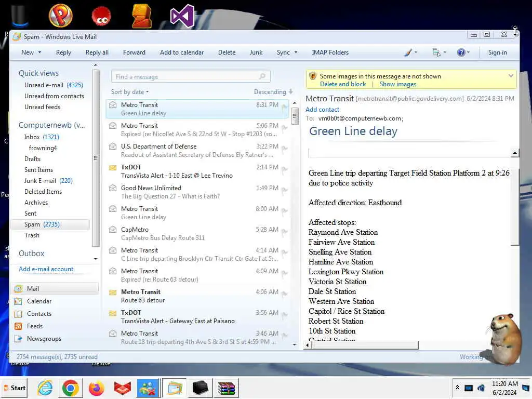Flag the U.S. Department of Defense message
The height and width of the screenshot is (399, 532).
tap(284, 149)
